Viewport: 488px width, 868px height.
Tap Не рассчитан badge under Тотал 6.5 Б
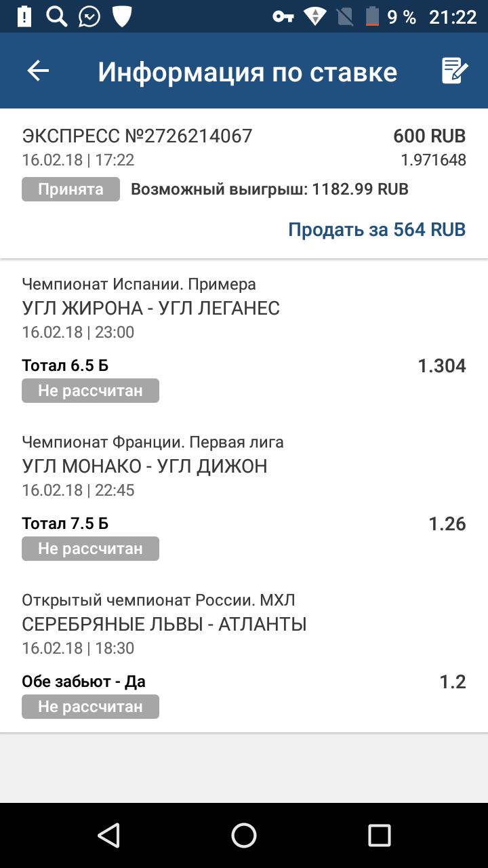[90, 390]
